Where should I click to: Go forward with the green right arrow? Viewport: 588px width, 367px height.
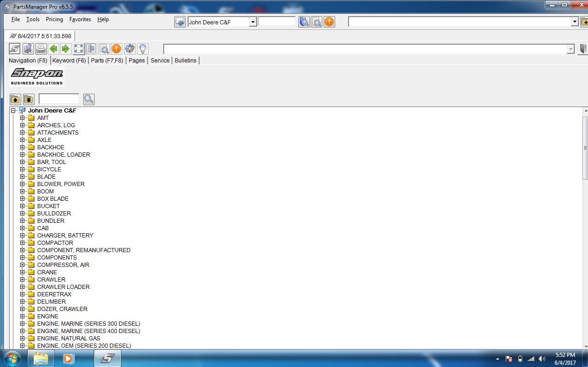[66, 49]
